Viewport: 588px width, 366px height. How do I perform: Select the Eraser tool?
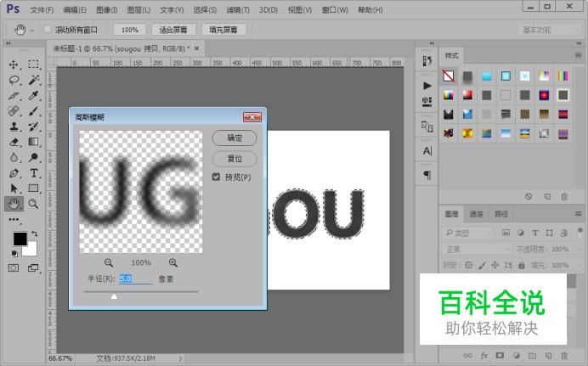pos(14,142)
